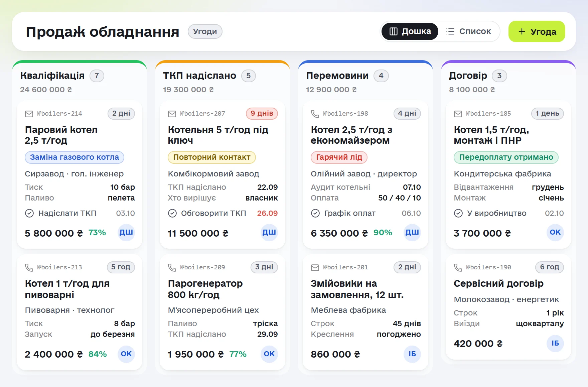Click ДШ avatar on the 11 500 000 ₴ card
The height and width of the screenshot is (387, 588).
pyautogui.click(x=269, y=232)
